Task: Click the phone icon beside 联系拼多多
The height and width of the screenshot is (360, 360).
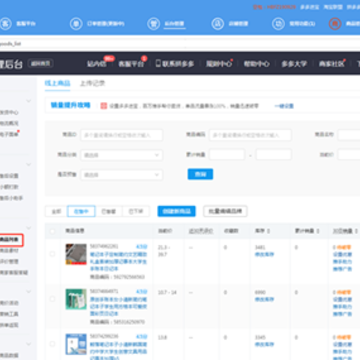Action: click(x=158, y=63)
